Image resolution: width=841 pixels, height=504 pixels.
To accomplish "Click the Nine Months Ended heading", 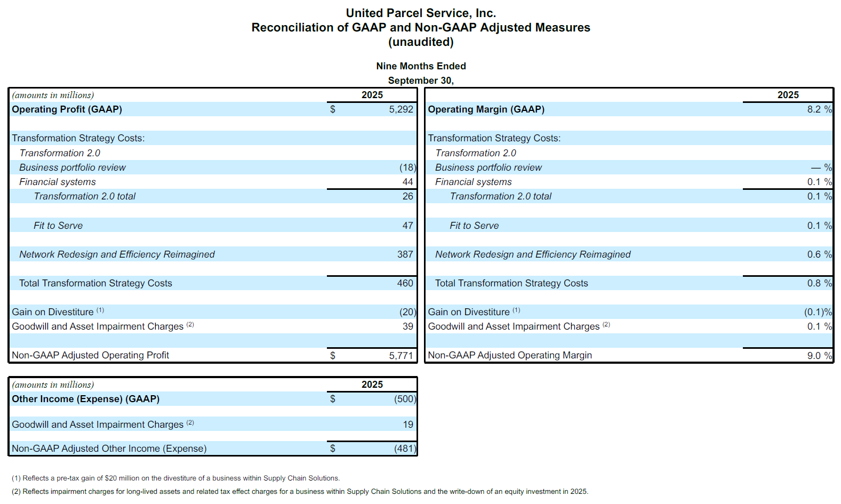I will pos(421,66).
